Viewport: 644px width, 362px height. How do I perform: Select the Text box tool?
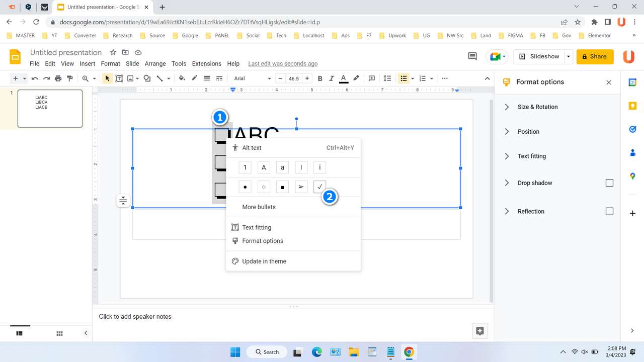coord(119,78)
